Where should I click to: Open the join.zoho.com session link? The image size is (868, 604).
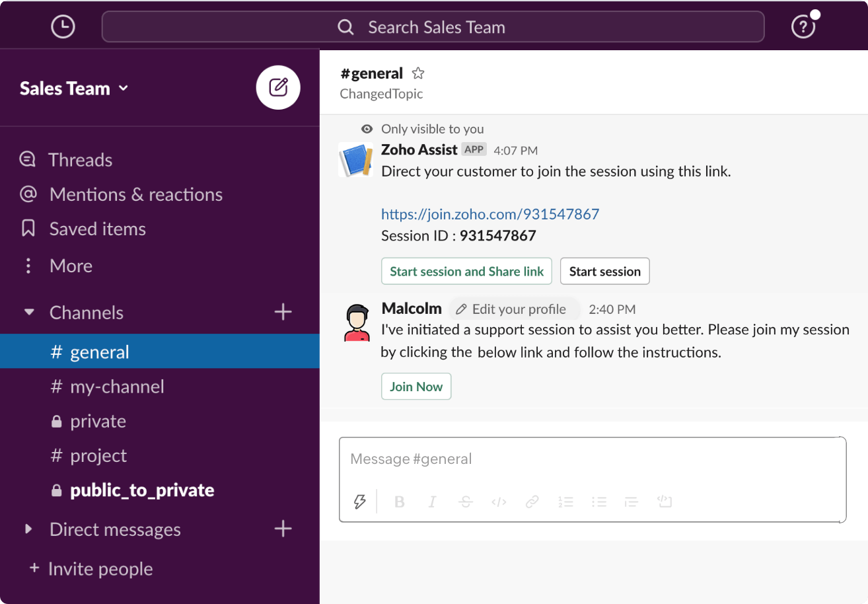tap(489, 213)
